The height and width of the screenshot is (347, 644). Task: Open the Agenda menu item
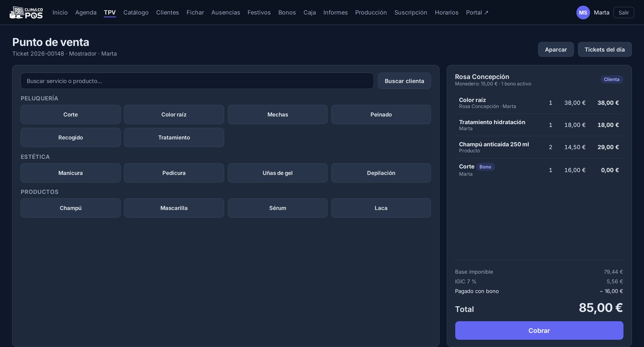click(x=86, y=12)
